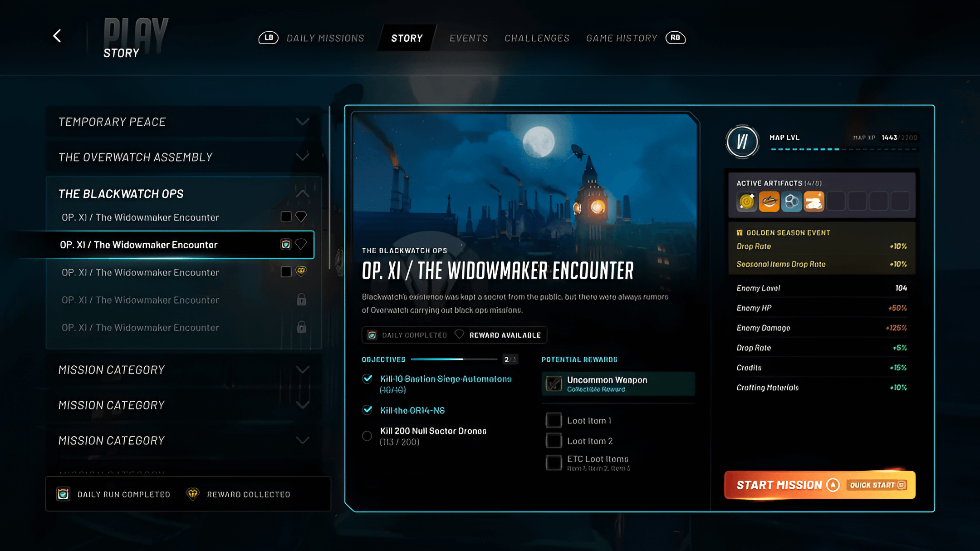
Task: Click the objectives progress bar
Action: pos(454,359)
